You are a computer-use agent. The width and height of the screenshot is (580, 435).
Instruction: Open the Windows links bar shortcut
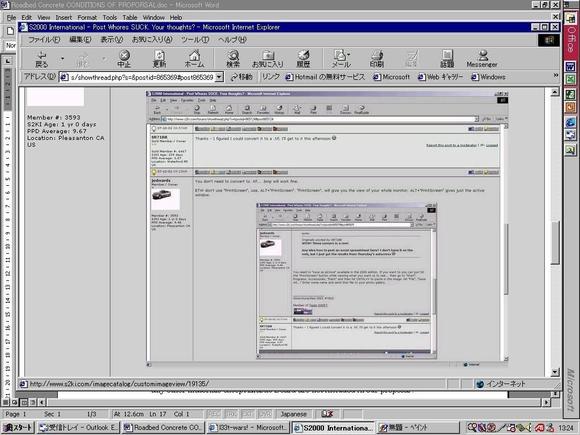pyautogui.click(x=489, y=77)
